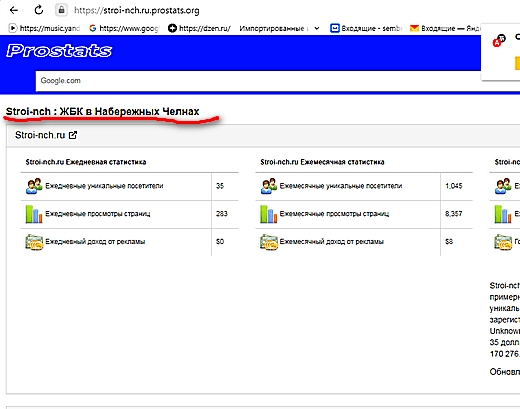
Task: Click the monthly ad revenue money icon
Action: (269, 242)
